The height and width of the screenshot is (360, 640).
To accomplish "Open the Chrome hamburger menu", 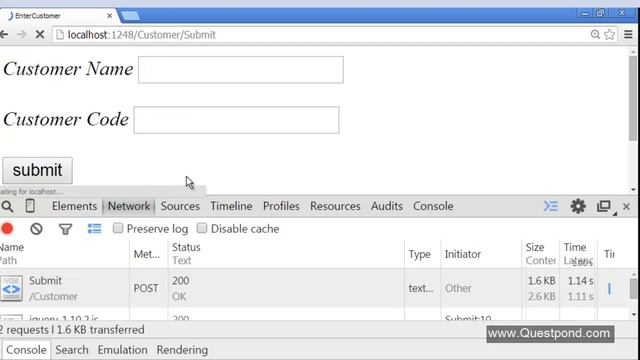I will (628, 35).
